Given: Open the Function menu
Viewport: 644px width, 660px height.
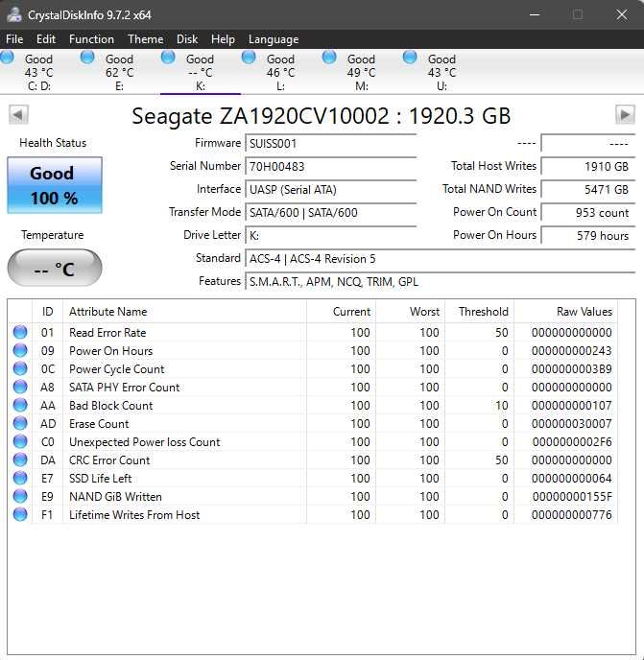Looking at the screenshot, I should (x=91, y=39).
